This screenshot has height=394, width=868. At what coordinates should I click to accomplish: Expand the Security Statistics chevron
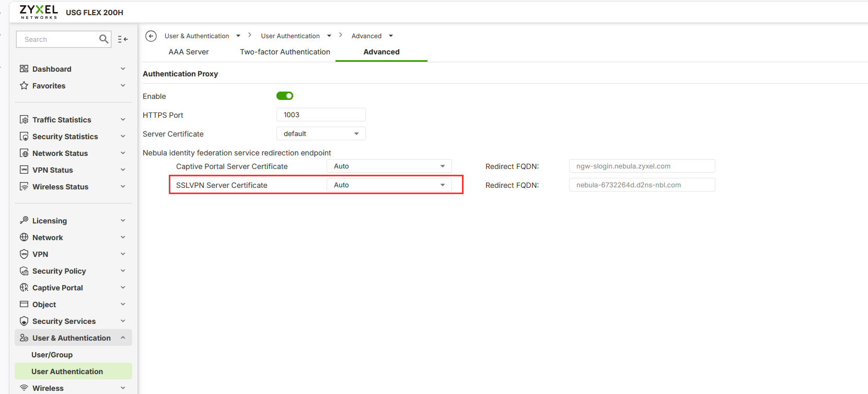(x=123, y=136)
